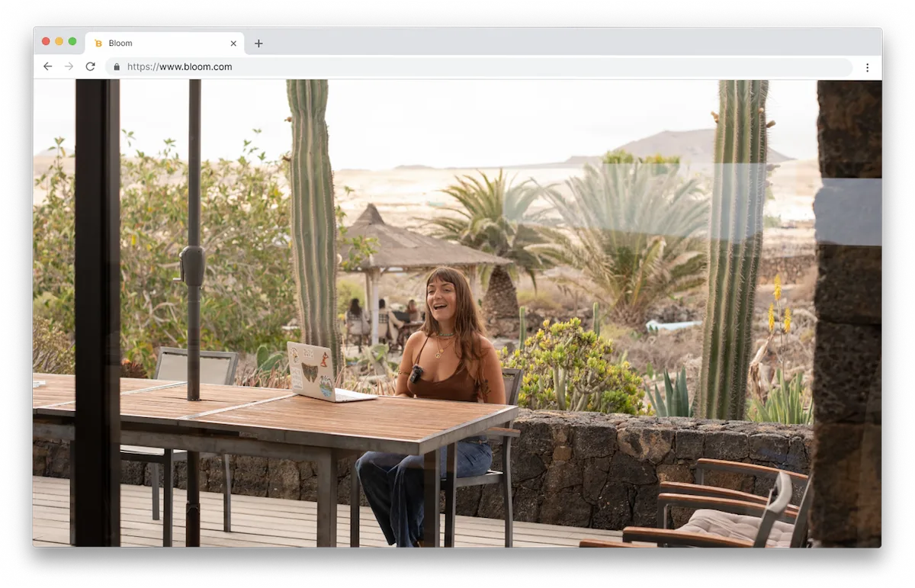Click the photo of the woman at the table
915x588 pixels.
click(457, 313)
